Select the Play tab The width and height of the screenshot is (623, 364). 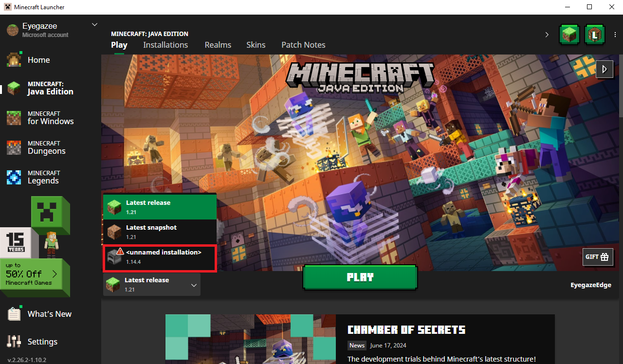point(119,45)
